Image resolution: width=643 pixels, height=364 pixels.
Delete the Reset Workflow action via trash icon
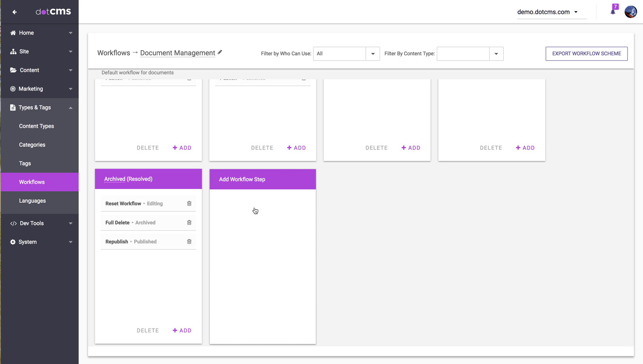(x=189, y=203)
